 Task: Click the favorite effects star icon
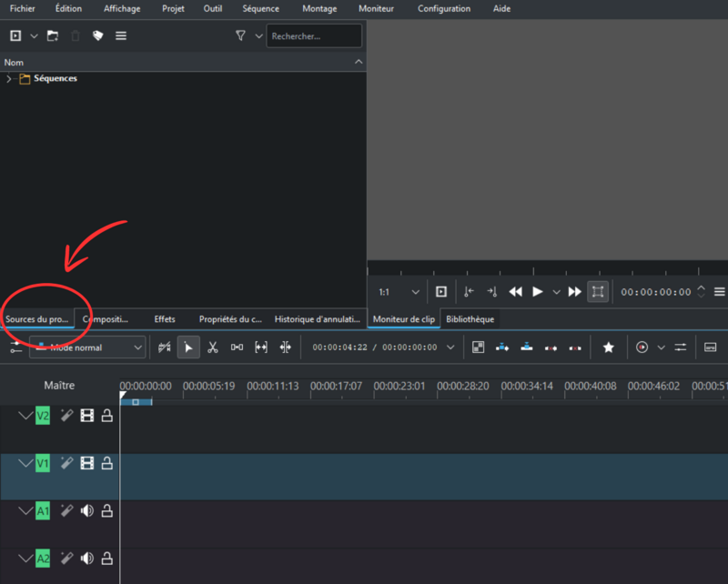(x=608, y=347)
